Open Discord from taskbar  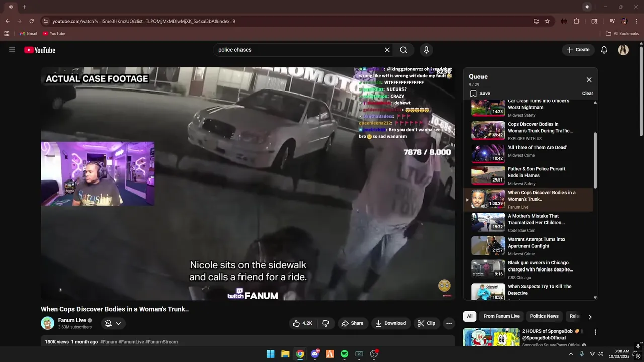[315, 354]
